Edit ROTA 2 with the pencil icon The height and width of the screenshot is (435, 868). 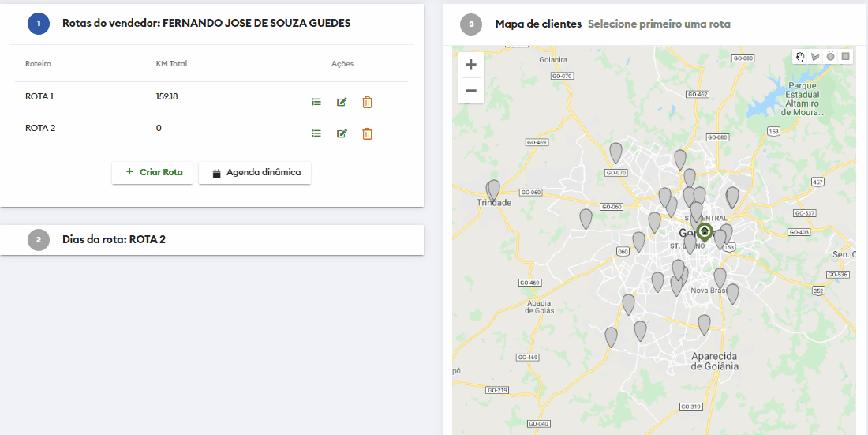click(342, 133)
